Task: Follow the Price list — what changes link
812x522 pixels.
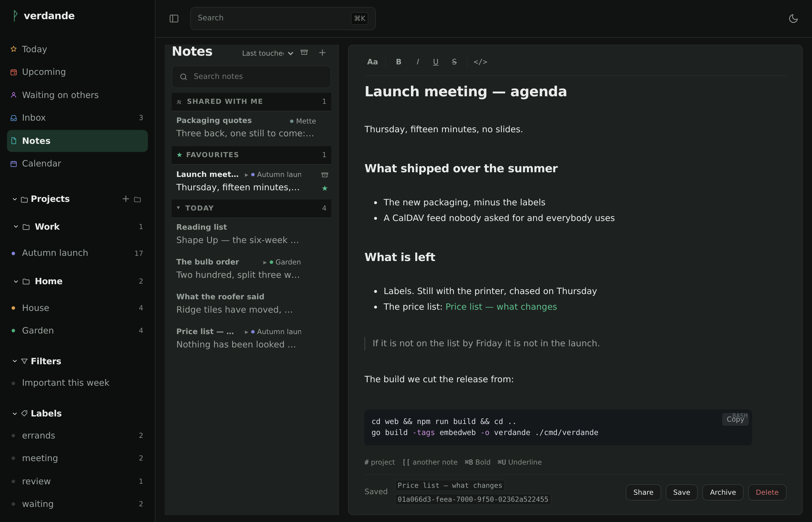Action: (x=501, y=307)
